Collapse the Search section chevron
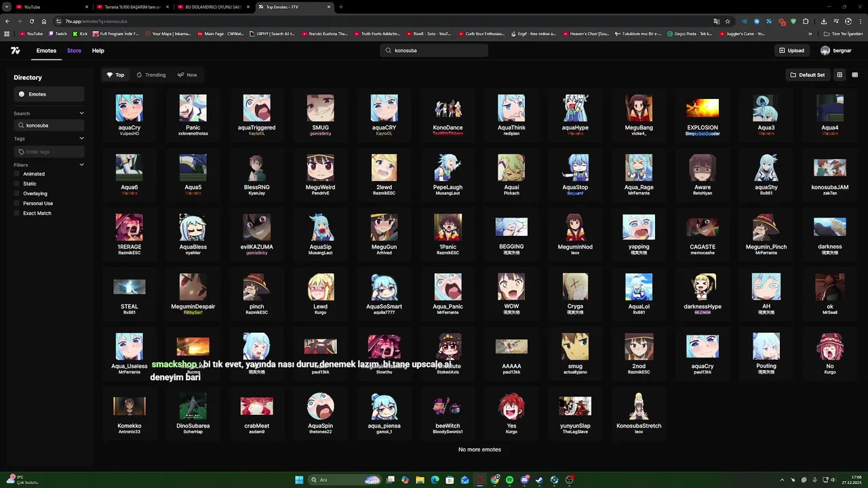The width and height of the screenshot is (868, 488). pos(81,113)
